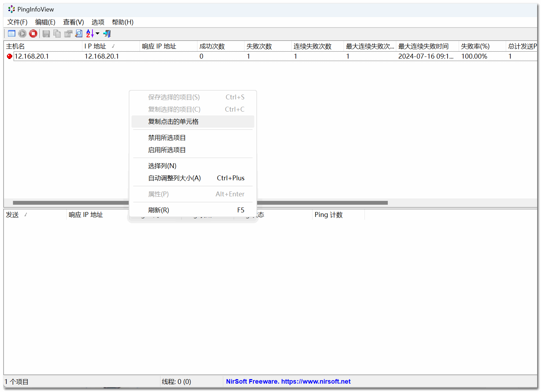541x392 pixels.
Task: Open Find via the magnifier icon
Action: coord(79,33)
